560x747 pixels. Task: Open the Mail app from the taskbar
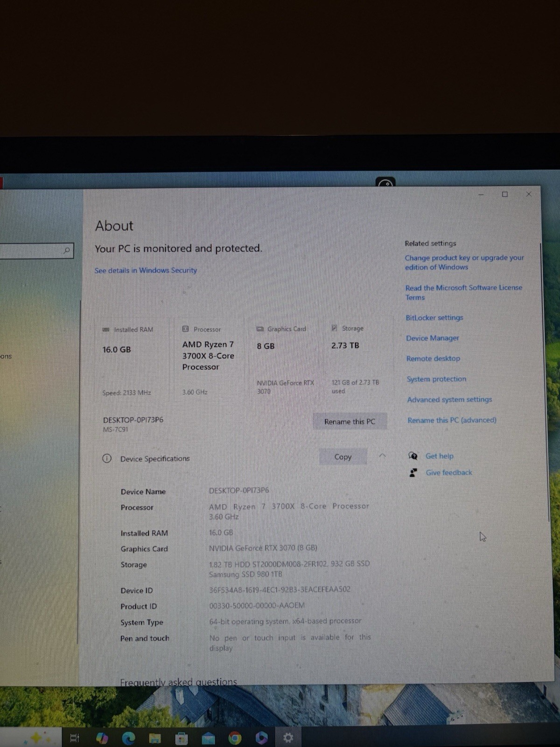coord(208,738)
